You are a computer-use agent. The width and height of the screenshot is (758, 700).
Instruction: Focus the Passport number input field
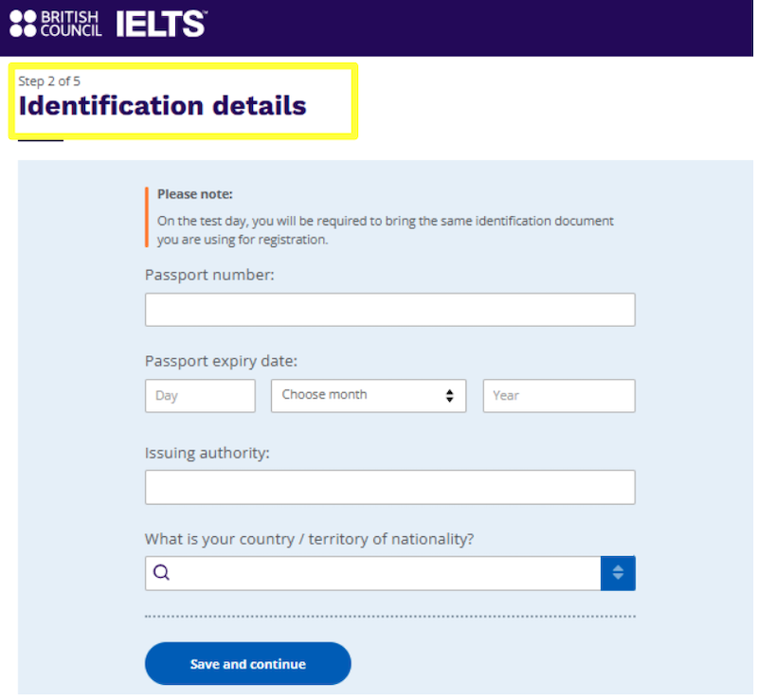click(x=390, y=310)
